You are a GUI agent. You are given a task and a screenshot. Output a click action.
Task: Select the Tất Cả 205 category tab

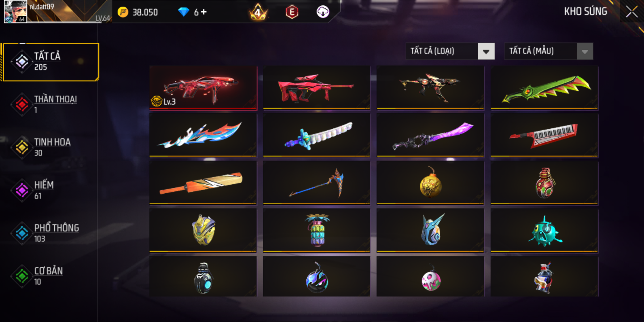point(51,62)
